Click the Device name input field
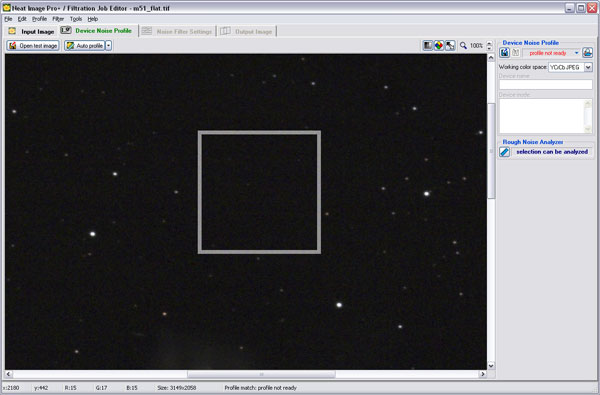 (546, 85)
